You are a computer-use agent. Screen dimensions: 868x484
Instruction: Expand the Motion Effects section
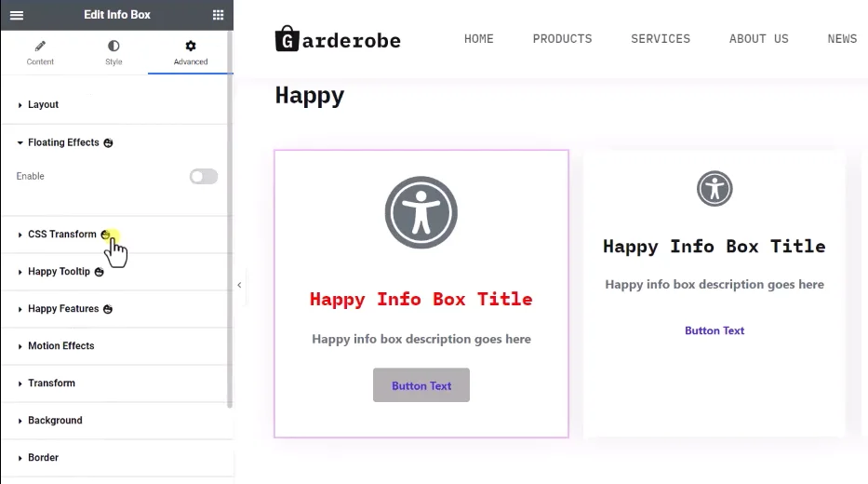pos(116,346)
